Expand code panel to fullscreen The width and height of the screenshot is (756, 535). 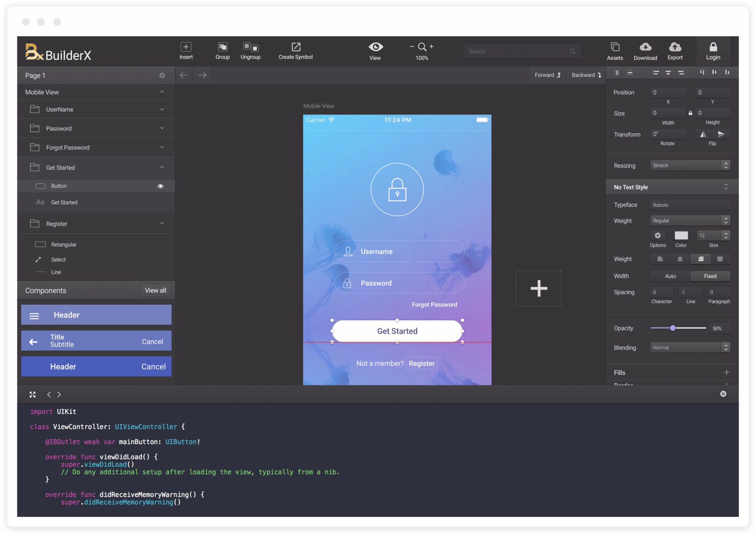pos(32,394)
